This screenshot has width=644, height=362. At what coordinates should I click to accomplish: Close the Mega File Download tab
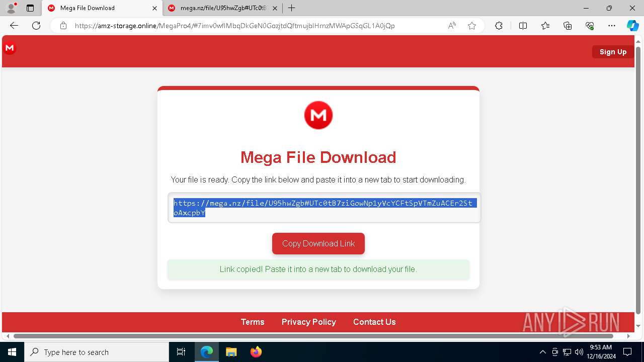[x=154, y=8]
